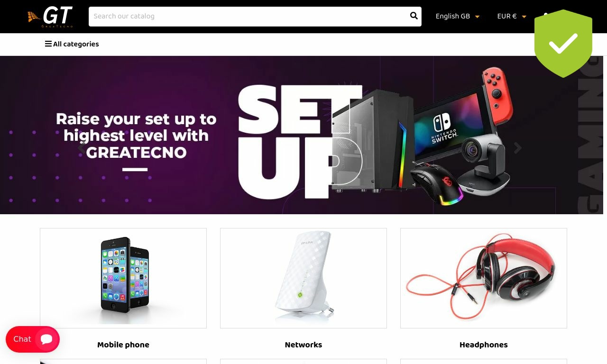Image resolution: width=607 pixels, height=364 pixels.
Task: Click the hamburger icon beside All categories
Action: tap(48, 44)
